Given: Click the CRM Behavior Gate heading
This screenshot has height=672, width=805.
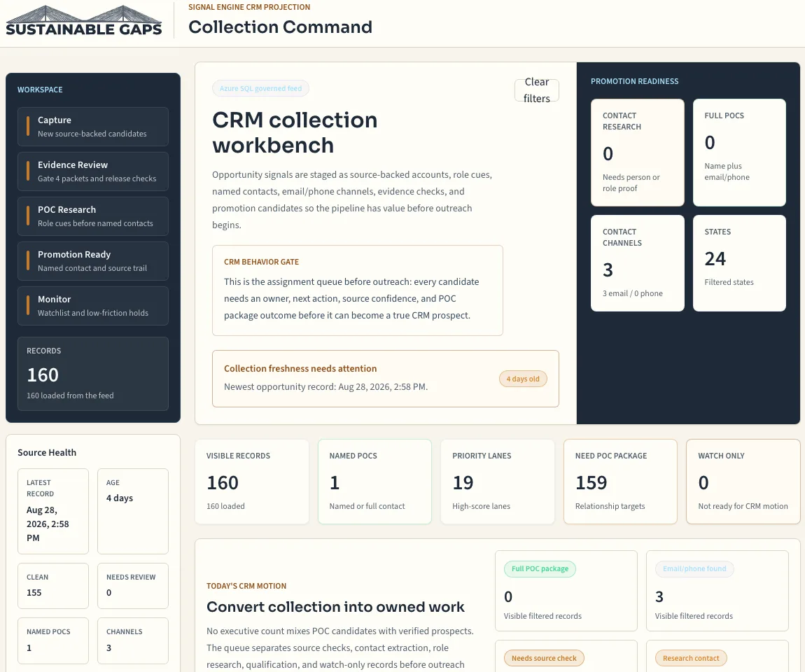Looking at the screenshot, I should 261,262.
